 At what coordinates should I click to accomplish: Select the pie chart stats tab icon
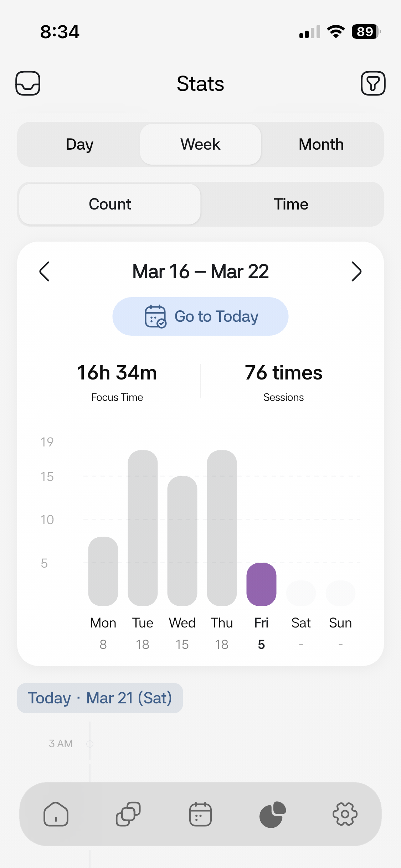pos(273,814)
